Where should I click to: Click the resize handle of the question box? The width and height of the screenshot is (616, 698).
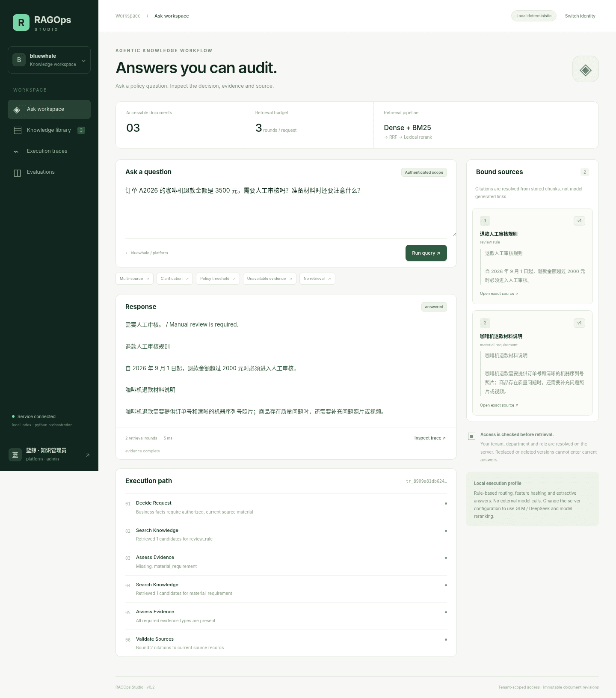click(454, 234)
